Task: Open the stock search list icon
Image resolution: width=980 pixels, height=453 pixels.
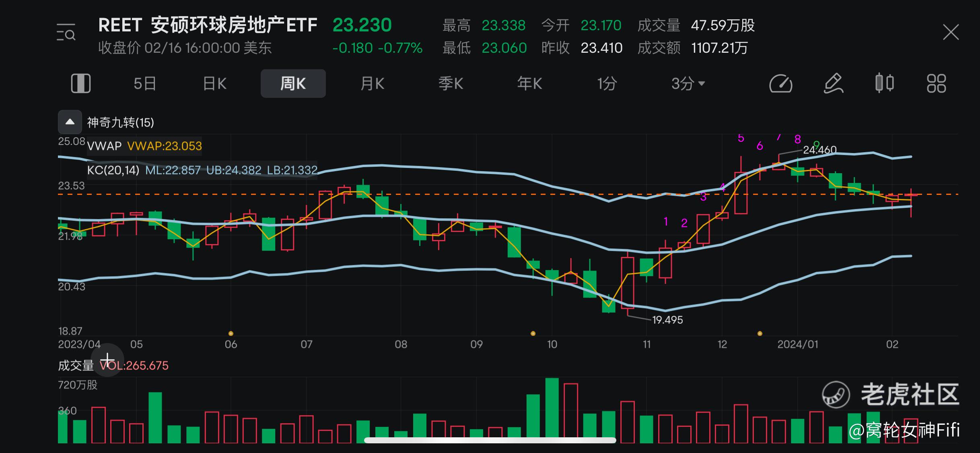Action: coord(66,32)
